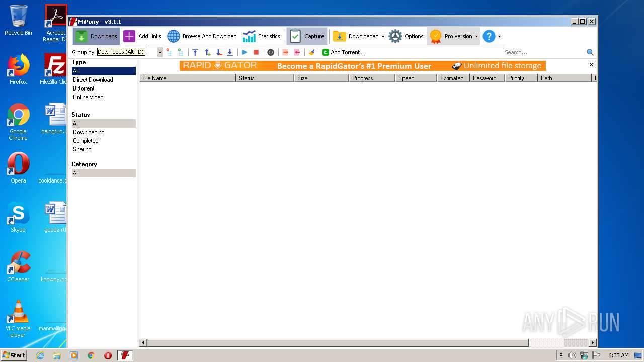Open Options gear settings
This screenshot has height=362, width=644.
(406, 36)
